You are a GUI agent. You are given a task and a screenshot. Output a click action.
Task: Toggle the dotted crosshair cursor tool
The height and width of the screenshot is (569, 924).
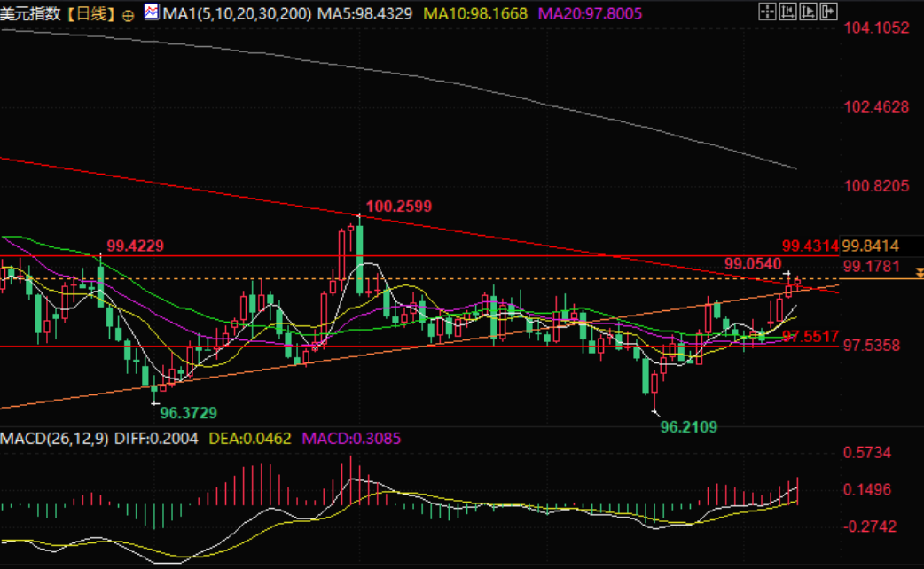pos(768,12)
